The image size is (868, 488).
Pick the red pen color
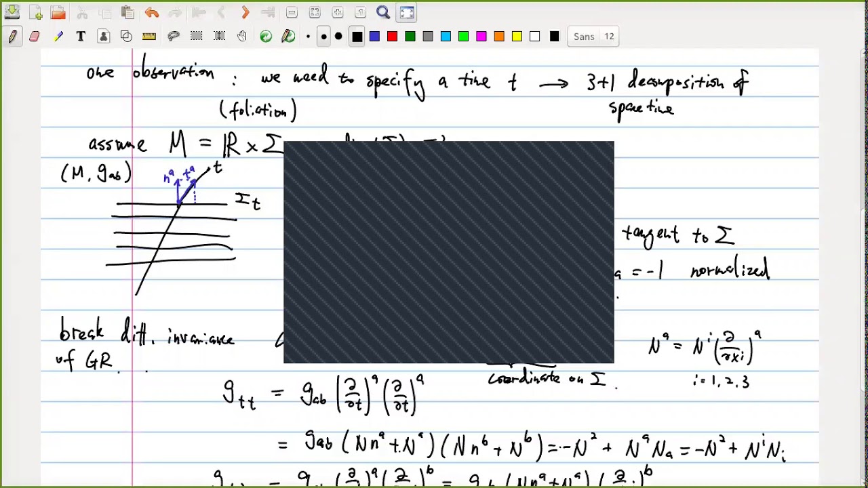click(392, 37)
